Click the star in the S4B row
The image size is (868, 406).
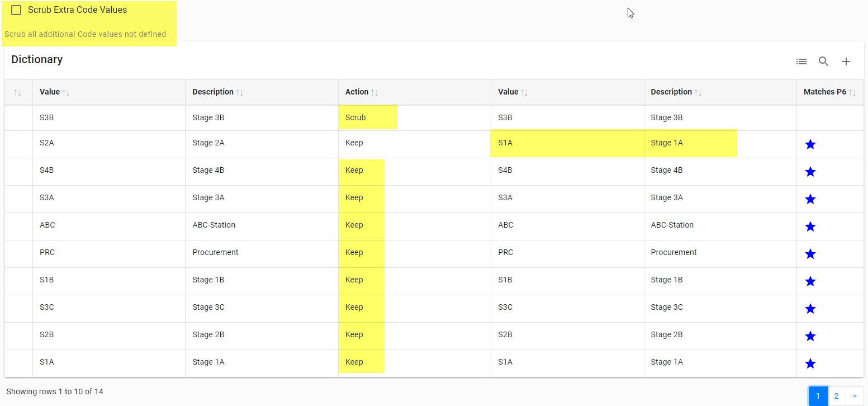(810, 172)
